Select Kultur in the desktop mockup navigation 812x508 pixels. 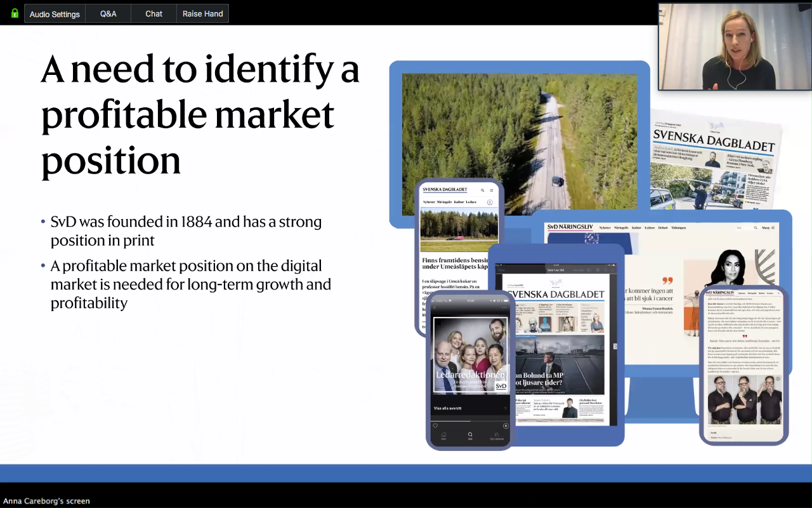(x=636, y=227)
